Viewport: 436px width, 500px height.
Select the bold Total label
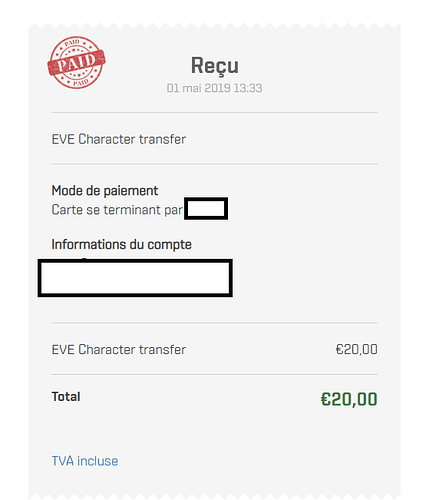(x=66, y=397)
